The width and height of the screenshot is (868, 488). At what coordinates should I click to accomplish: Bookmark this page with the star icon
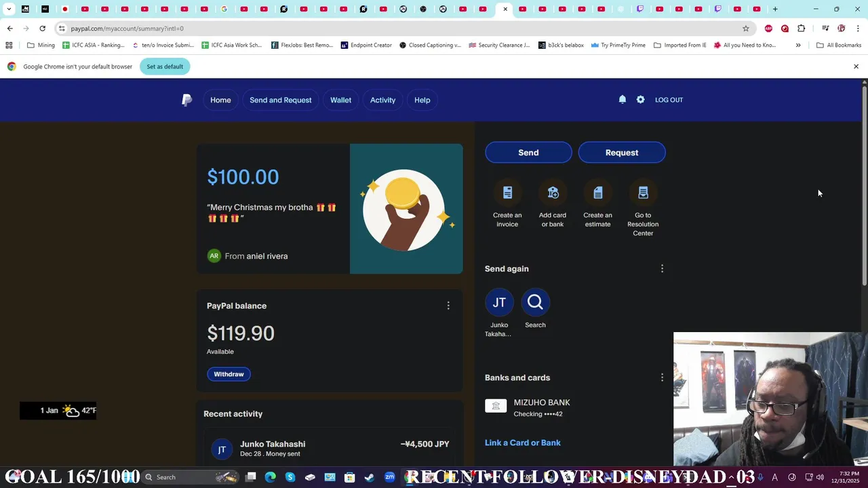tap(746, 28)
